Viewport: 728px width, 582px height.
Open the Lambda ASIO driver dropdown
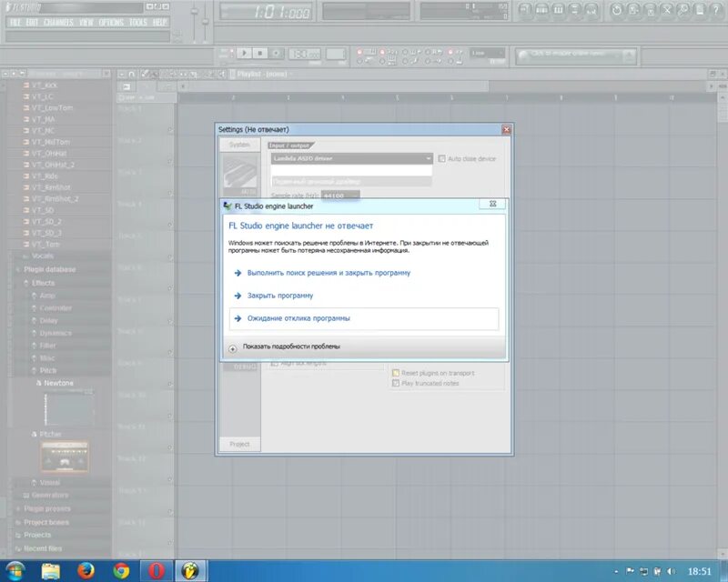pos(351,159)
